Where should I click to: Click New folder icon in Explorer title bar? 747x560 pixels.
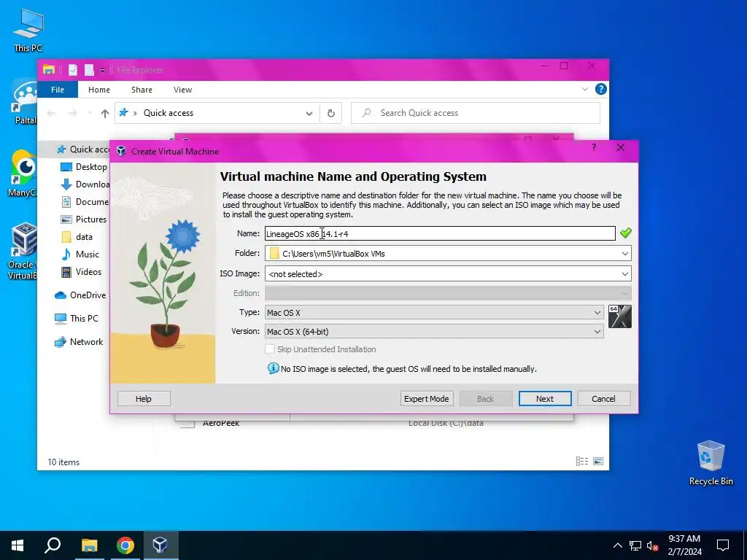[x=89, y=70]
